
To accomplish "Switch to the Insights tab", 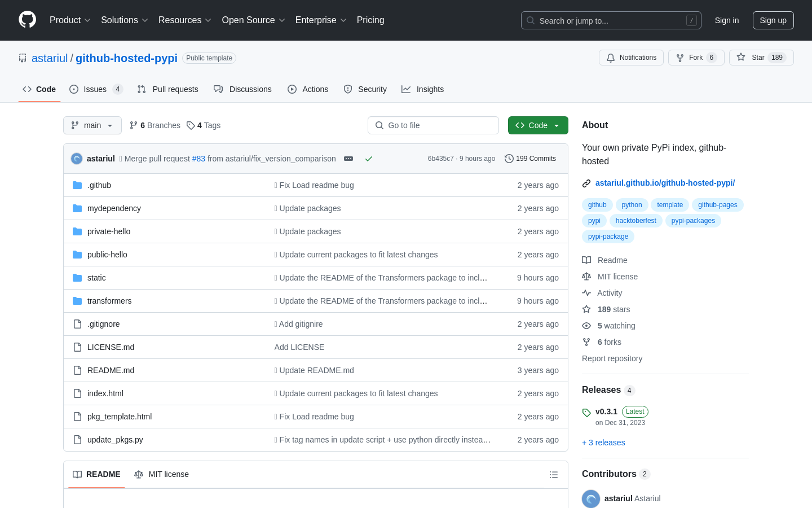I will [x=422, y=89].
